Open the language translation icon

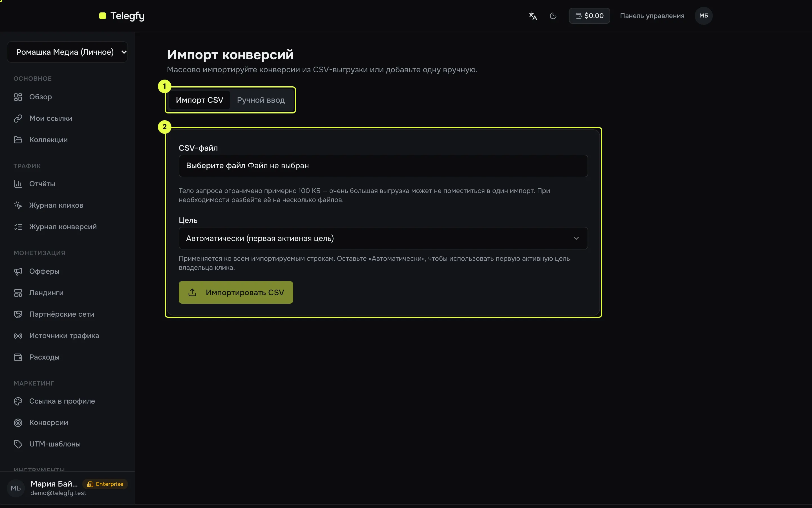pos(533,16)
